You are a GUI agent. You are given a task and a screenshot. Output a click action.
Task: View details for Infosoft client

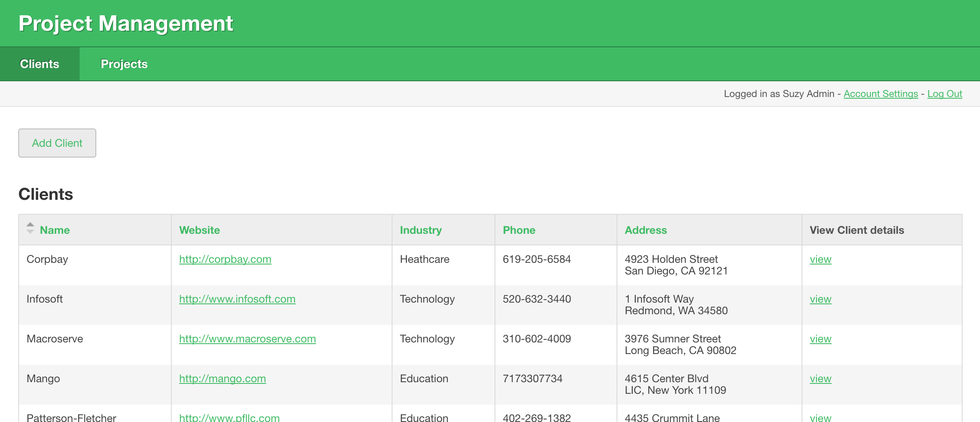[x=821, y=299]
